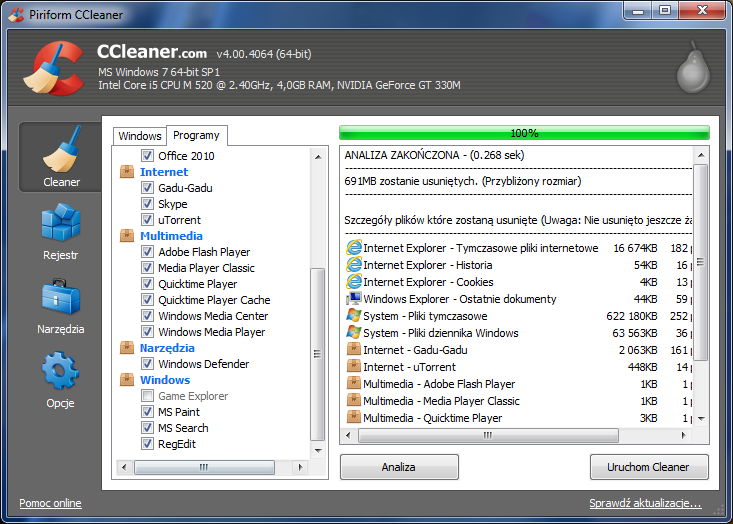Select Windows Media Player list entry
The width and height of the screenshot is (733, 524).
212,332
